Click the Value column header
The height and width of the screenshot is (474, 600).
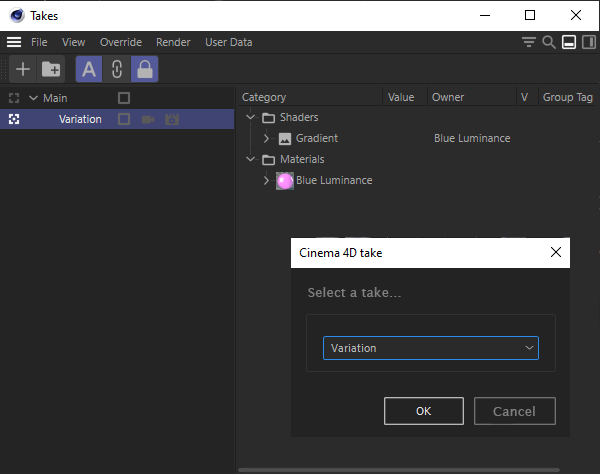point(401,97)
